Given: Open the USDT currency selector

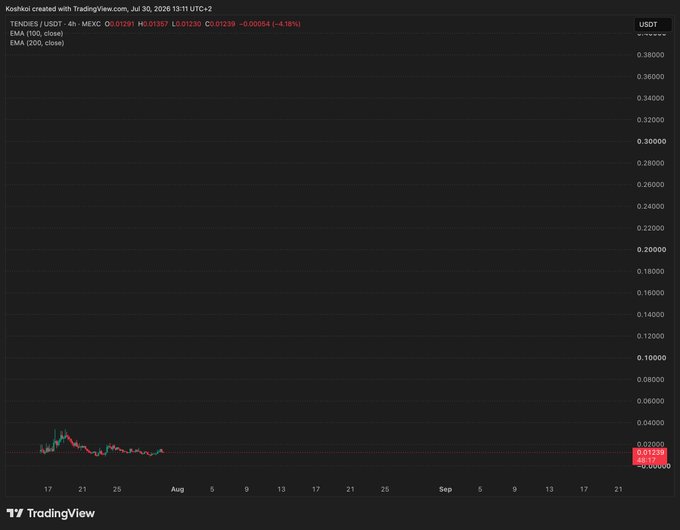Looking at the screenshot, I should 653,24.
